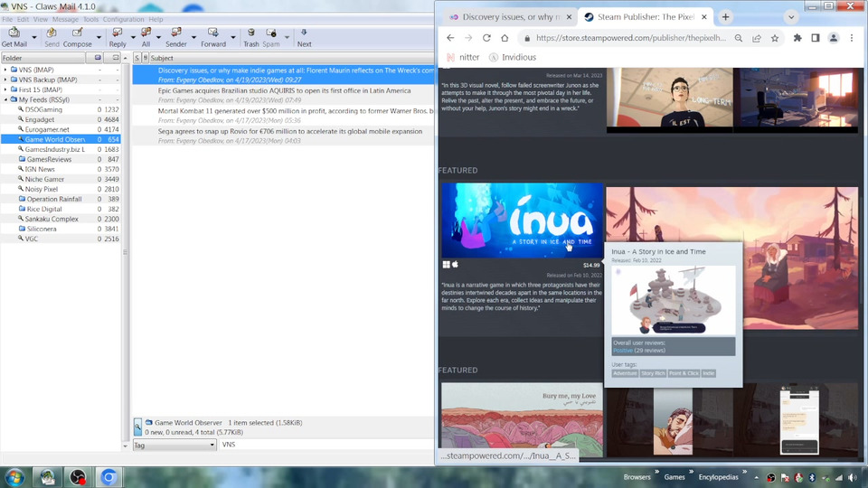The width and height of the screenshot is (868, 488).
Task: Open Tools menu
Action: 90,19
